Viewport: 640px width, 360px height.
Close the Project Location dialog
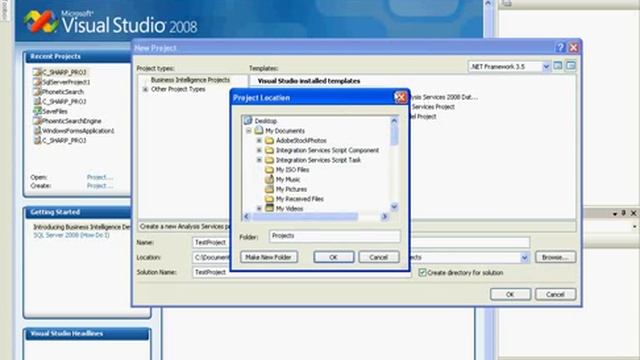(x=400, y=98)
